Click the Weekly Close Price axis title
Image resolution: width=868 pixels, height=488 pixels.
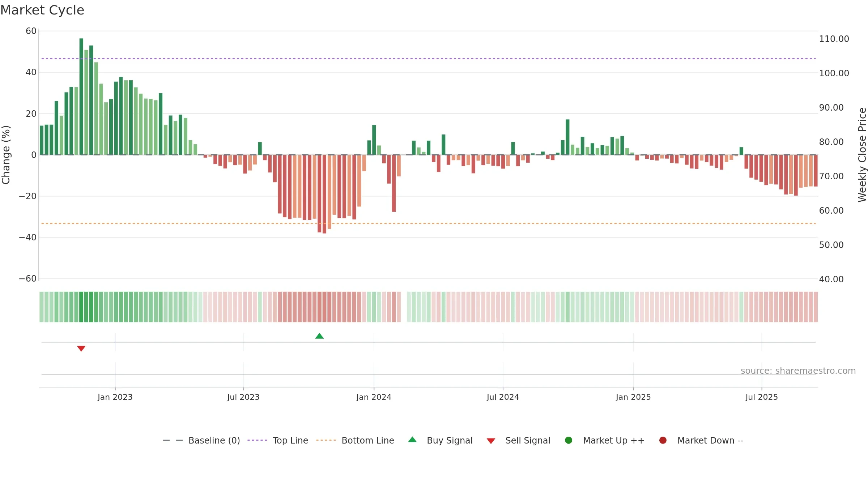coord(862,155)
